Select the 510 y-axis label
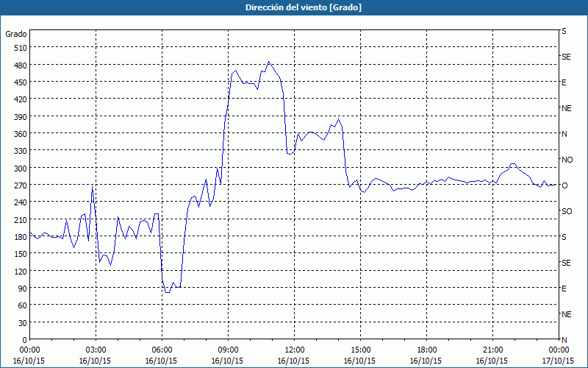 [x=21, y=48]
